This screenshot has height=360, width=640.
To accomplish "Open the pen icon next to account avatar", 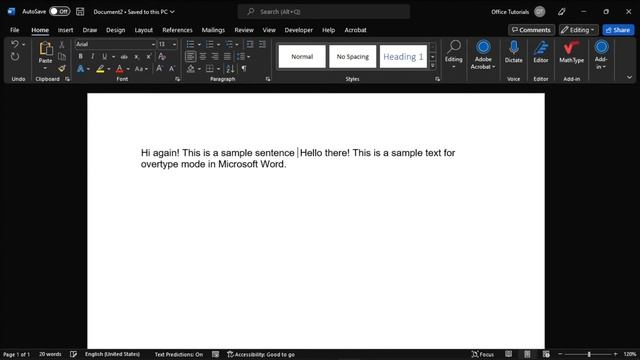I will point(562,12).
